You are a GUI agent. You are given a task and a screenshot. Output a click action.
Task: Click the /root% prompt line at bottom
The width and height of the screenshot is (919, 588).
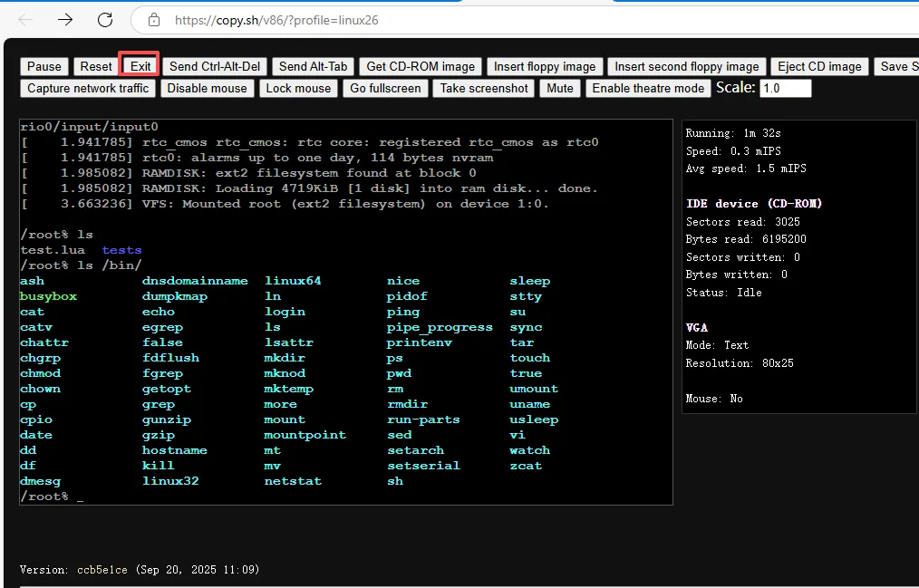click(52, 496)
